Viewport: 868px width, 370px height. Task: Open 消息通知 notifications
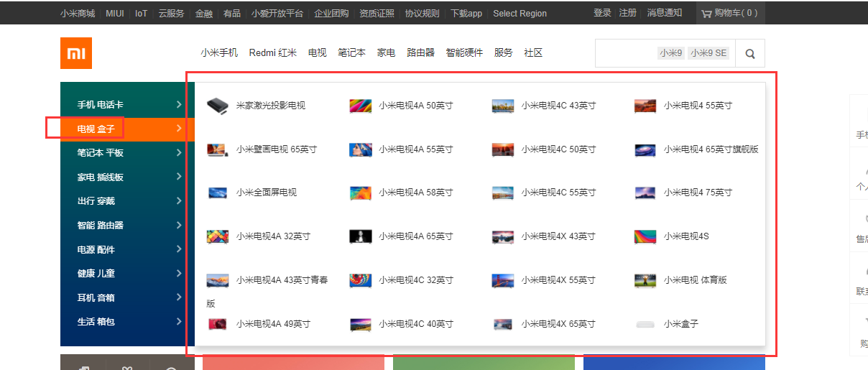click(x=665, y=13)
